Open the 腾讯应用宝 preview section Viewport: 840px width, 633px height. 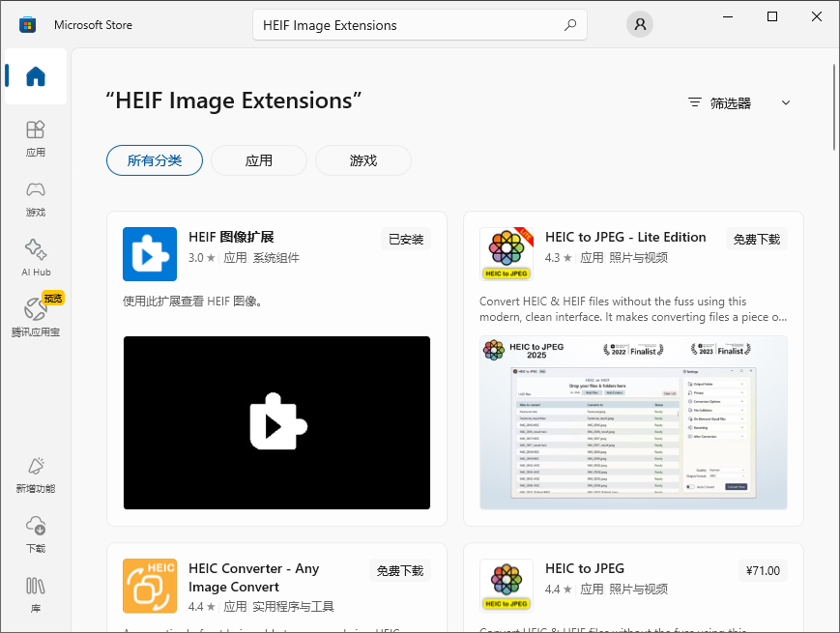pyautogui.click(x=35, y=314)
